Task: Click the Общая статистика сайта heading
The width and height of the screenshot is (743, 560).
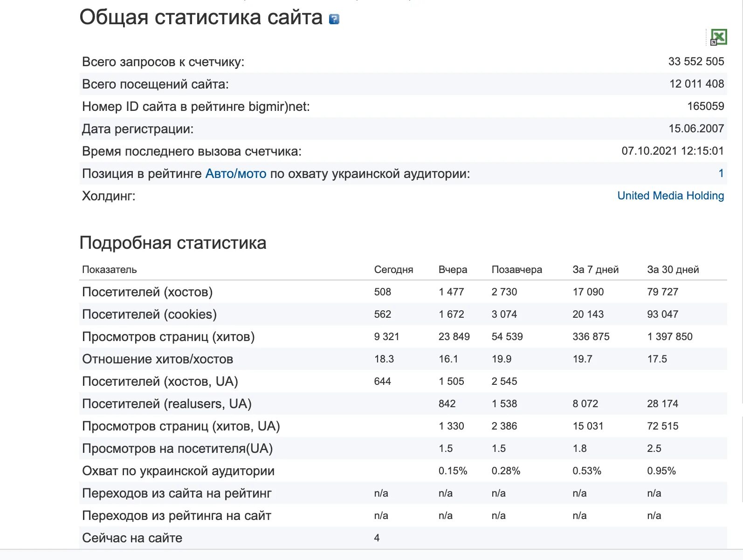Action: click(x=201, y=17)
